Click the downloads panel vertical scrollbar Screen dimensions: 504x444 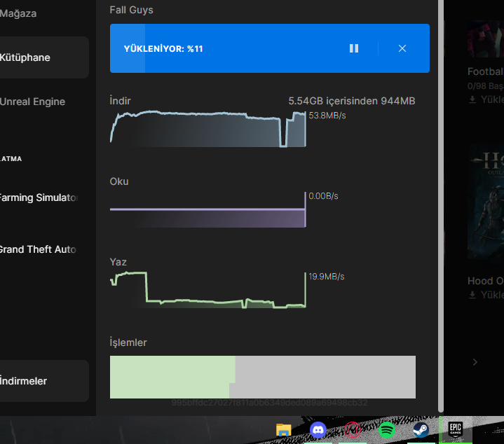coord(441,206)
